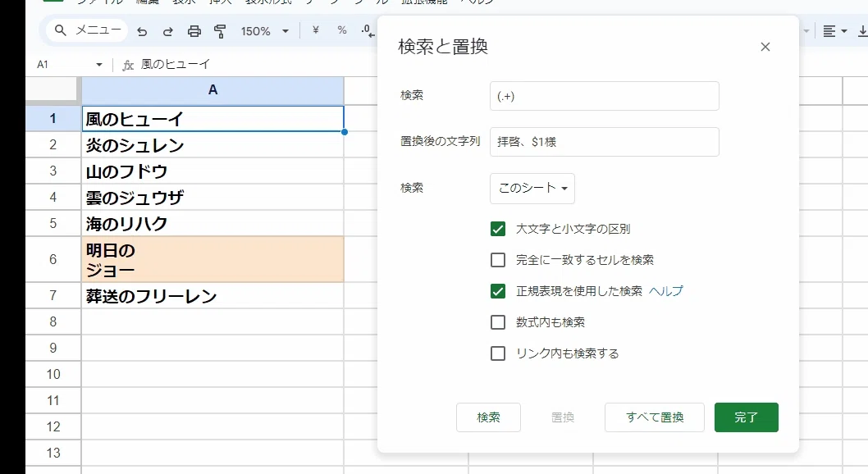Apply yen currency format
Viewport: 868px width, 474px height.
[x=316, y=30]
